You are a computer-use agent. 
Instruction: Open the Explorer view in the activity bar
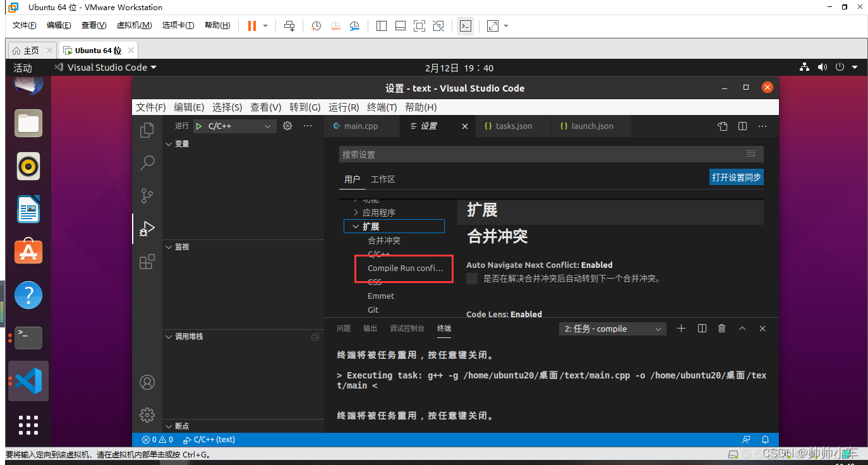pos(147,130)
